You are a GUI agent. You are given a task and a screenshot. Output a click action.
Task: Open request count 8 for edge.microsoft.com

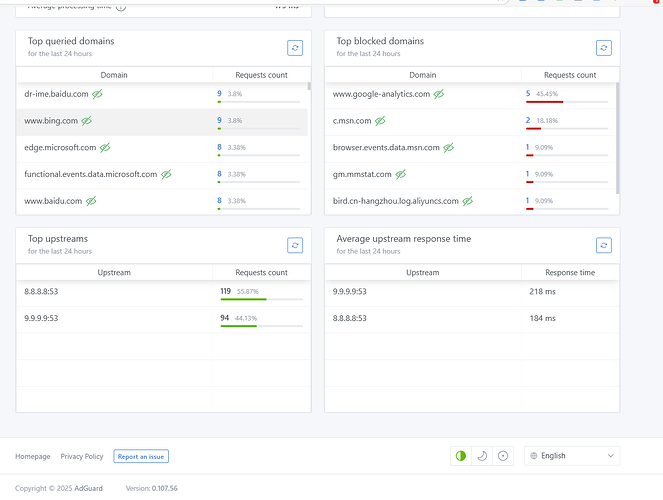(219, 147)
